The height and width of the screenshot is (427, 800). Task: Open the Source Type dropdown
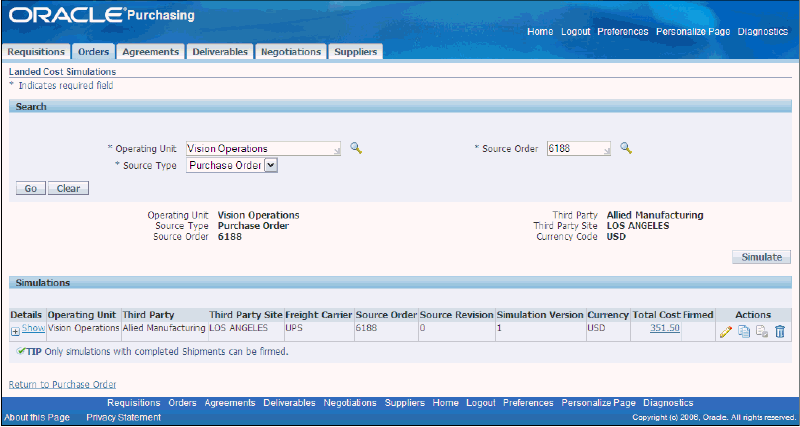pyautogui.click(x=232, y=165)
